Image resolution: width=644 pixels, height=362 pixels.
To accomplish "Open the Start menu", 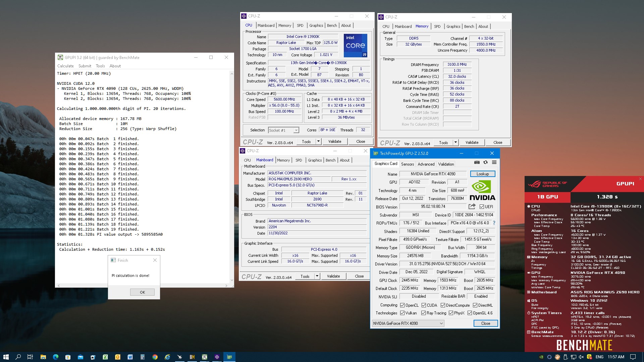I will [x=6, y=357].
